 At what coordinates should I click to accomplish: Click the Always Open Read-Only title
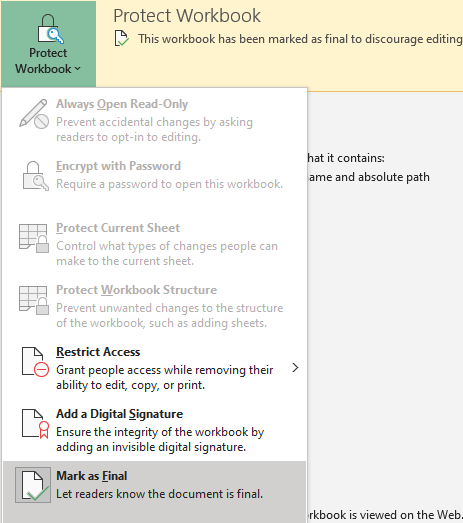coord(122,104)
